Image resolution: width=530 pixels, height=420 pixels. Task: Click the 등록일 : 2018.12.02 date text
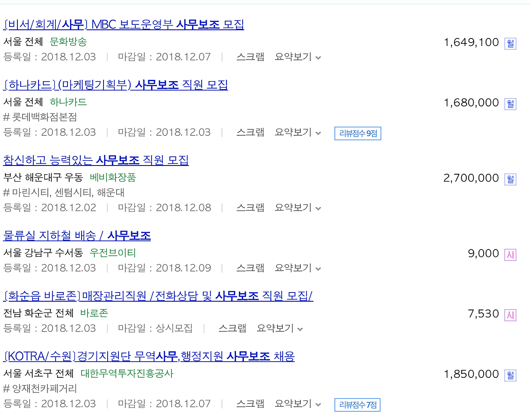pos(50,208)
